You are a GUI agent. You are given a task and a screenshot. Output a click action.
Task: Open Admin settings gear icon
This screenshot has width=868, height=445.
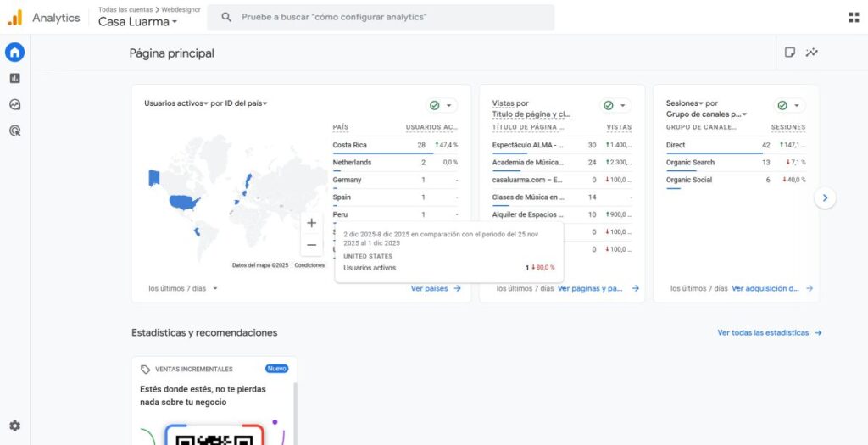pyautogui.click(x=14, y=426)
